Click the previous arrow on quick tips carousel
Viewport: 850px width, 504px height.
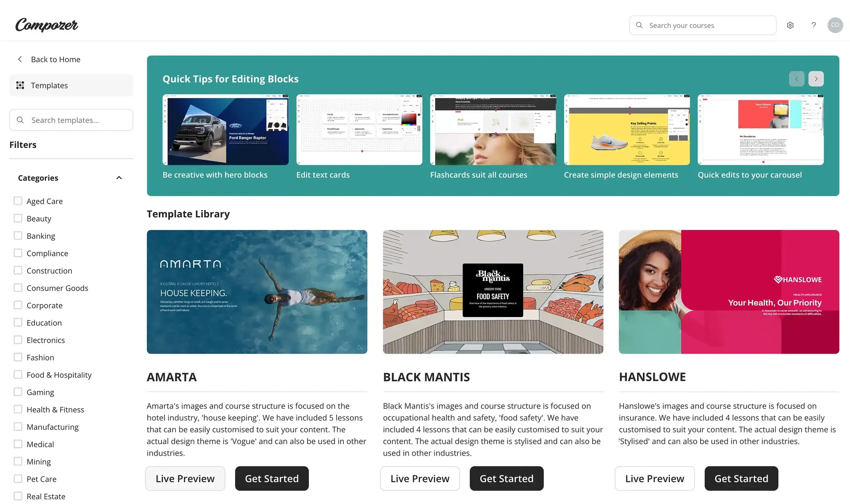click(797, 79)
